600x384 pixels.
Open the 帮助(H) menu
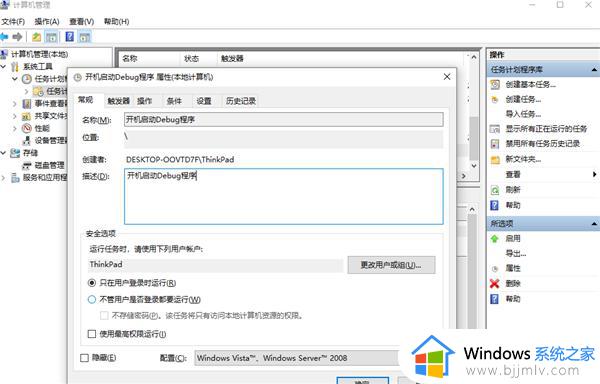(x=116, y=21)
